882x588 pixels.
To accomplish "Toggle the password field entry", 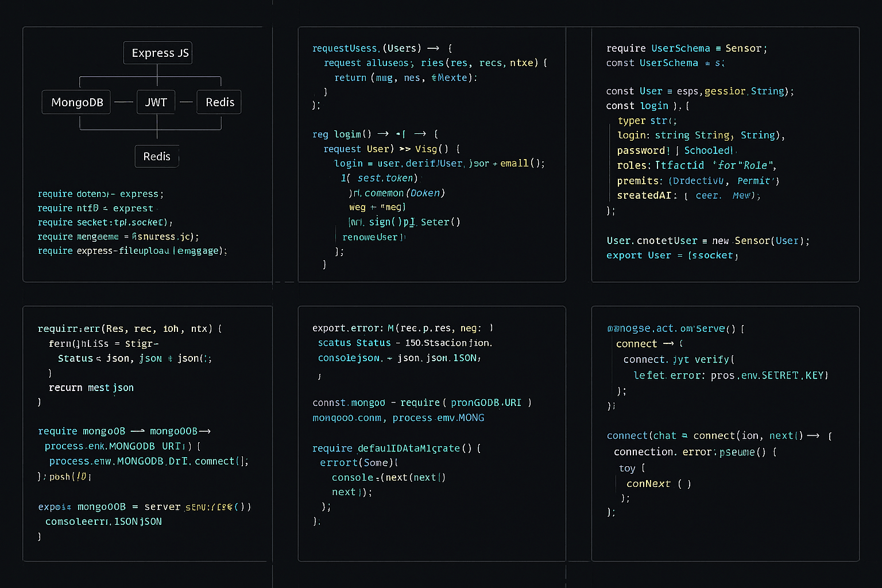I will coord(643,150).
